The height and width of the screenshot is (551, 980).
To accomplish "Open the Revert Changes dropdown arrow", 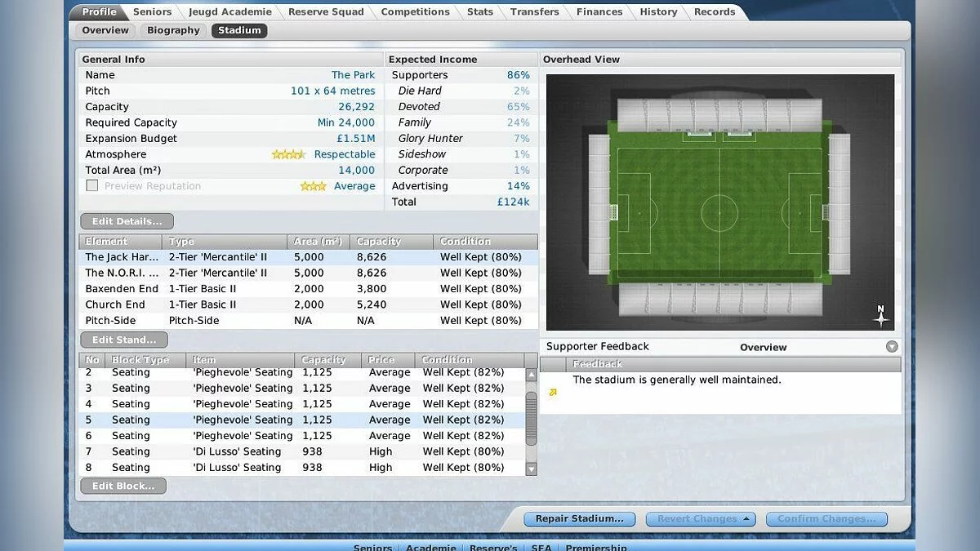I will [x=746, y=518].
